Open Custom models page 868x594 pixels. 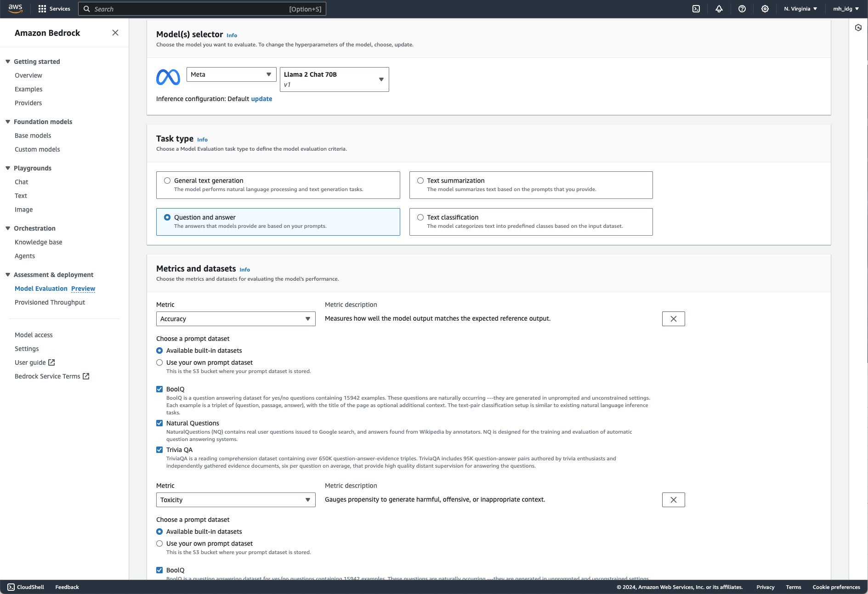coord(37,149)
